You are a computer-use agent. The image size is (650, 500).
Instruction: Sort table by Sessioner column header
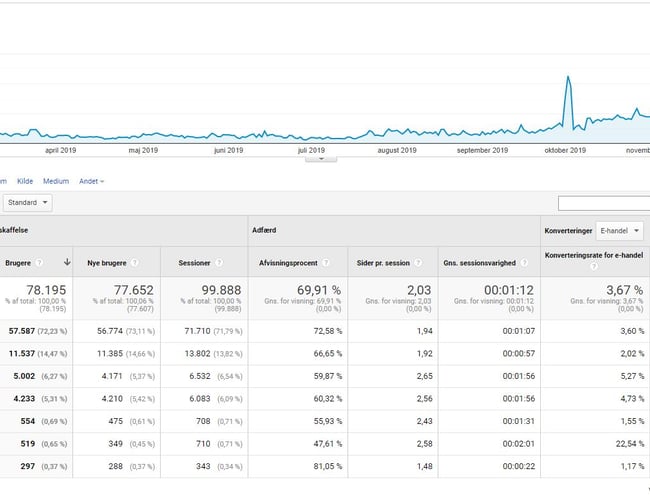pyautogui.click(x=193, y=263)
